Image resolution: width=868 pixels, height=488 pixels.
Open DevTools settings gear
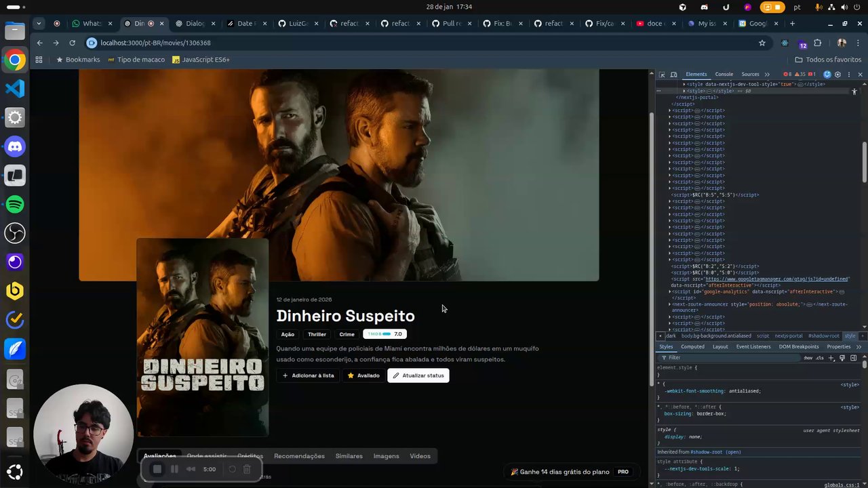pyautogui.click(x=837, y=75)
